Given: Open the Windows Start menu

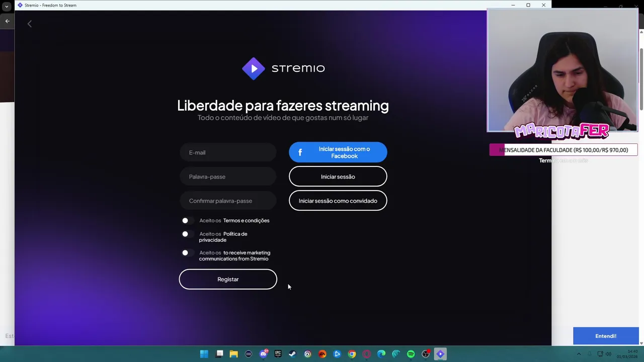Looking at the screenshot, I should (x=204, y=354).
